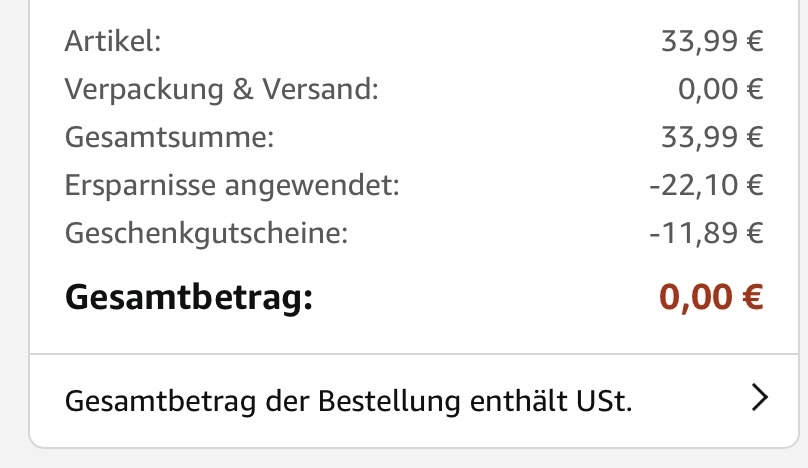Select 'Ersparnisse angewendet:' label
The image size is (808, 468).
pyautogui.click(x=232, y=185)
